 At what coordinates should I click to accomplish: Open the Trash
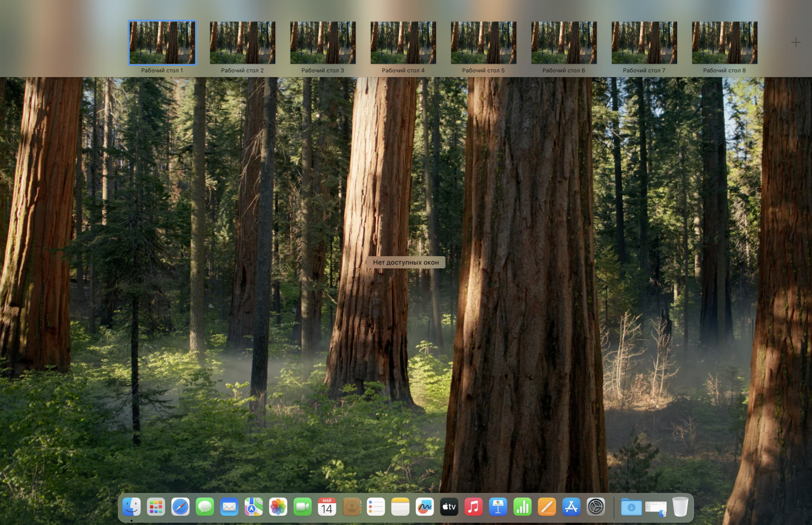[x=680, y=507]
